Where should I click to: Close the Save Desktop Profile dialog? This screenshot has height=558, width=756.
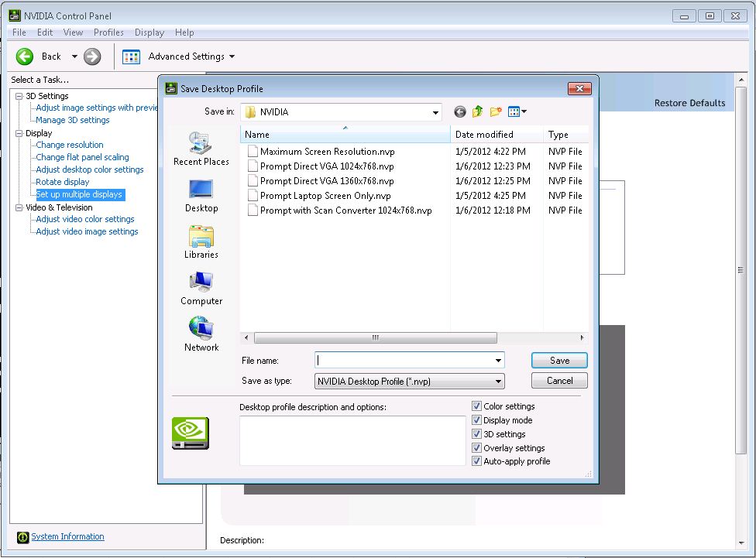pos(579,89)
